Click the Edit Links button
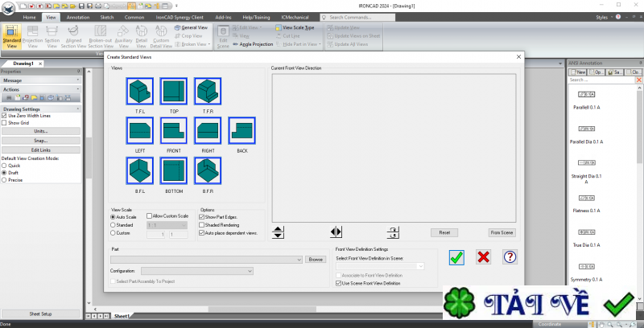This screenshot has height=328, width=644. (x=41, y=150)
